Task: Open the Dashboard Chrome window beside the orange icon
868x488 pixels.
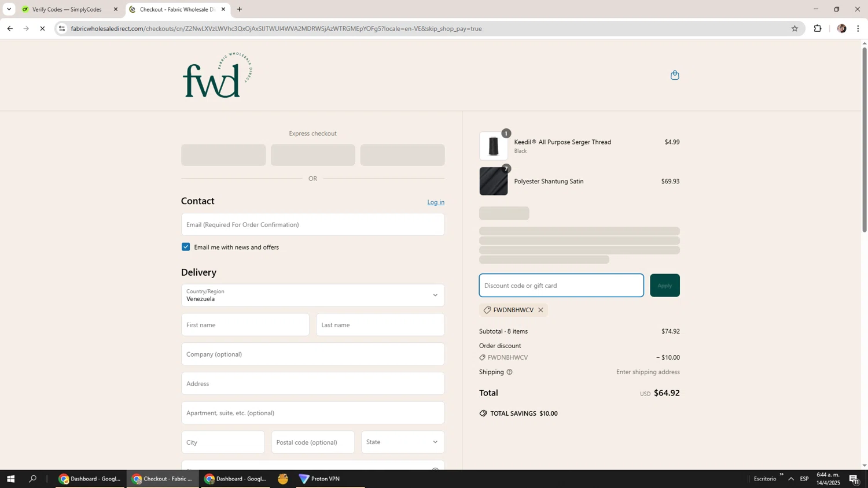Action: (236, 479)
